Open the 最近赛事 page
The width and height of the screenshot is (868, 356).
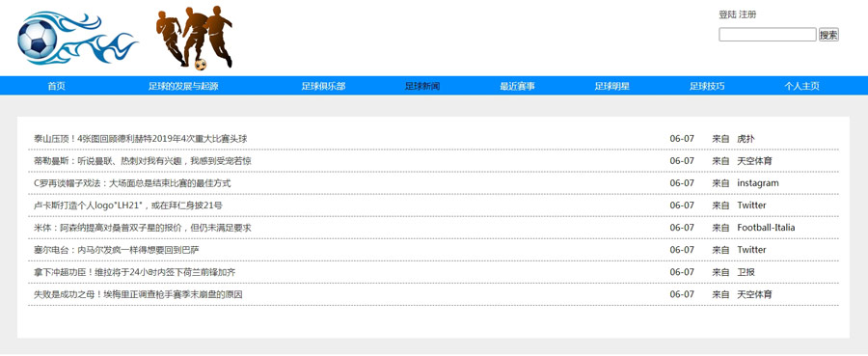pyautogui.click(x=518, y=87)
